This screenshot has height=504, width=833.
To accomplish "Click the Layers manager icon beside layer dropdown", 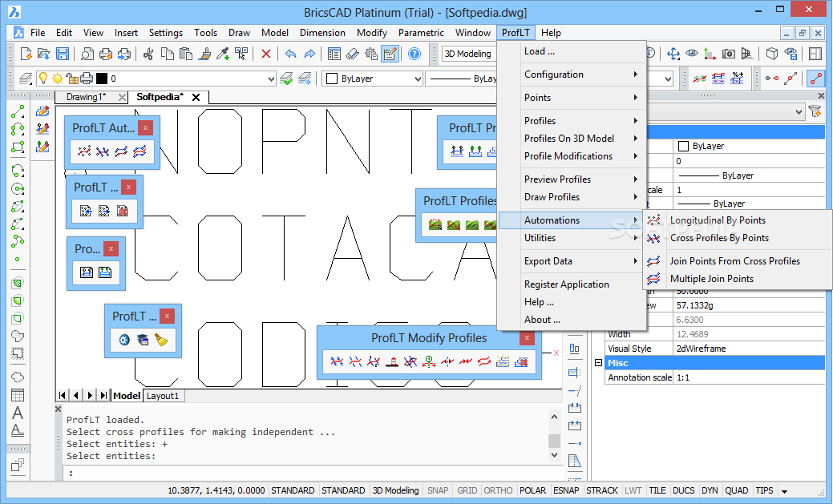I will [x=25, y=79].
